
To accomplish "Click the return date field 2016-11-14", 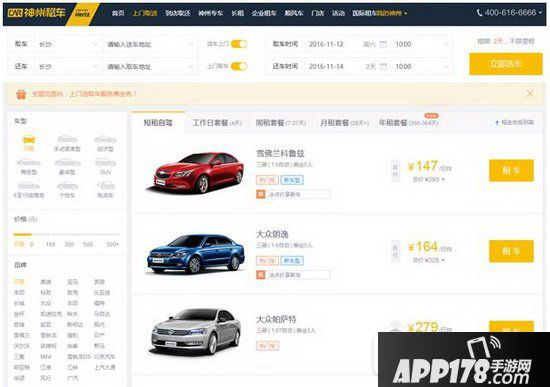I will [326, 66].
